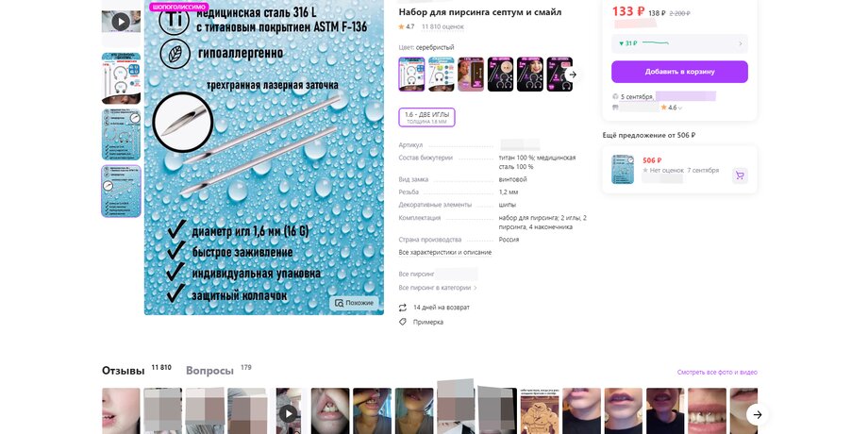Viewport: 868px width, 434px height.
Task: Click the 4.7 rating star
Action: coord(401,26)
